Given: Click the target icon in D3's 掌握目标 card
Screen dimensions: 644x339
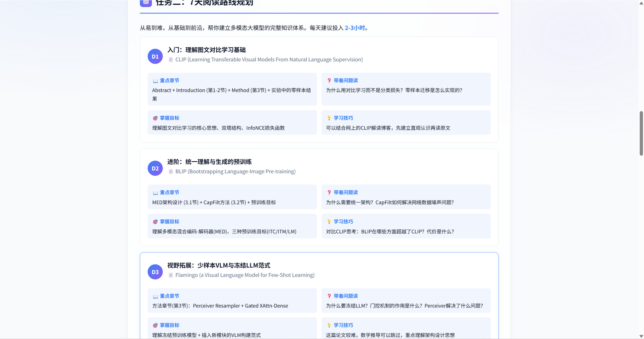Looking at the screenshot, I should point(155,325).
